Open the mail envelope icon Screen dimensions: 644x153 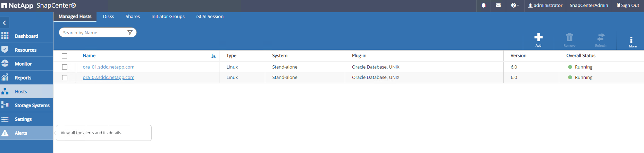click(x=498, y=6)
